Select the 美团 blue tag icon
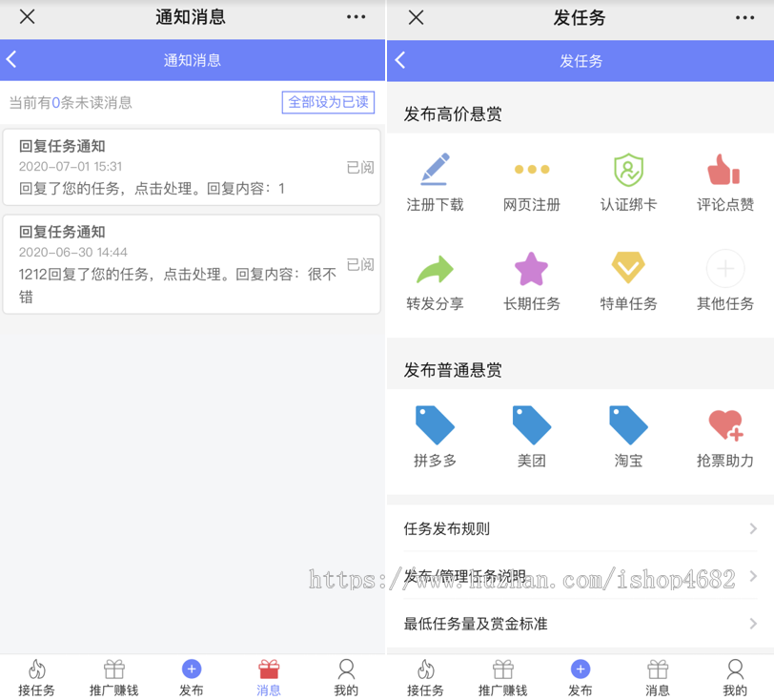This screenshot has height=700, width=774. (x=532, y=424)
